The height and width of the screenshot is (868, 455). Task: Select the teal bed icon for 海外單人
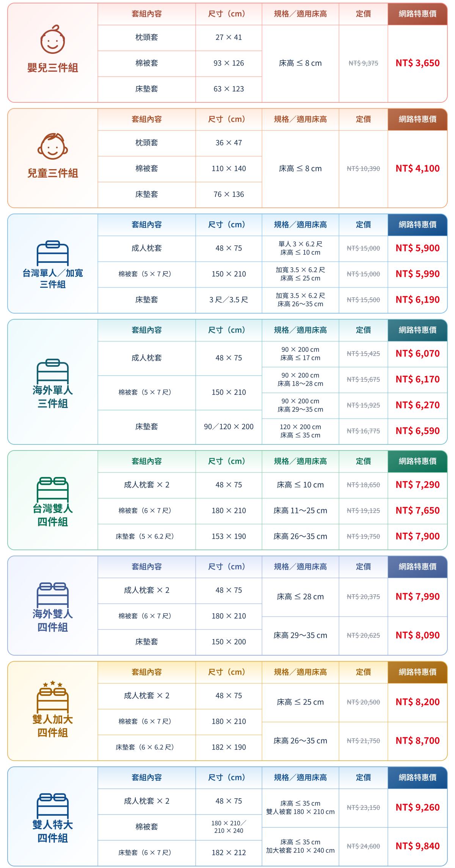point(53,371)
